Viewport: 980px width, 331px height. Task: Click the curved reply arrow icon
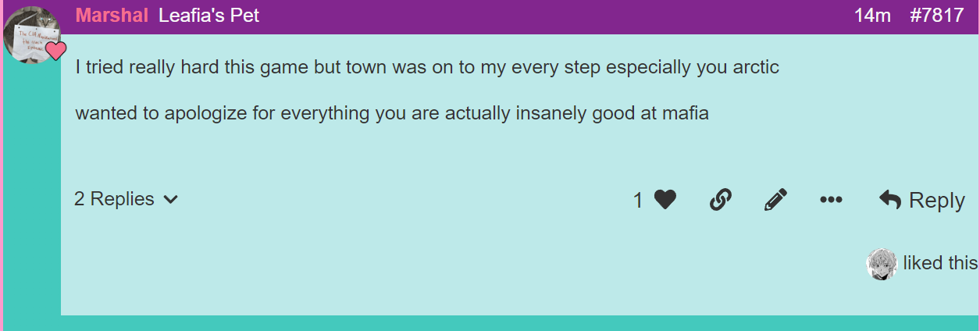890,199
